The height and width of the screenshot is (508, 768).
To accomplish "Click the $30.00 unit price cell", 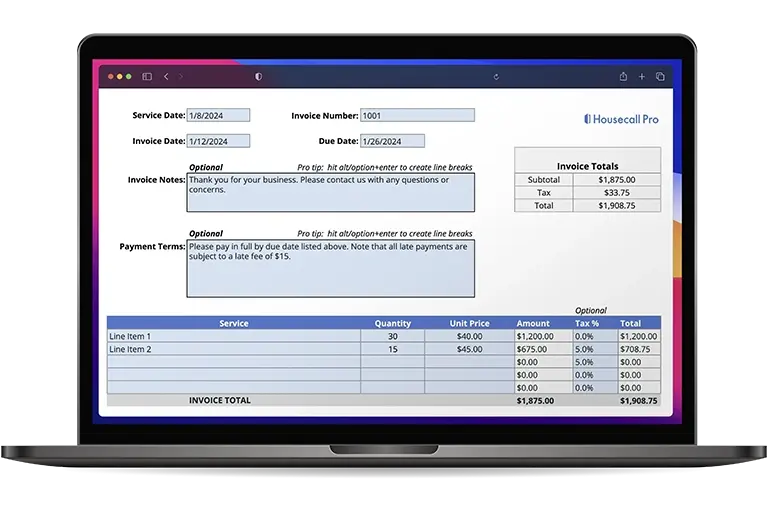I will [x=469, y=337].
